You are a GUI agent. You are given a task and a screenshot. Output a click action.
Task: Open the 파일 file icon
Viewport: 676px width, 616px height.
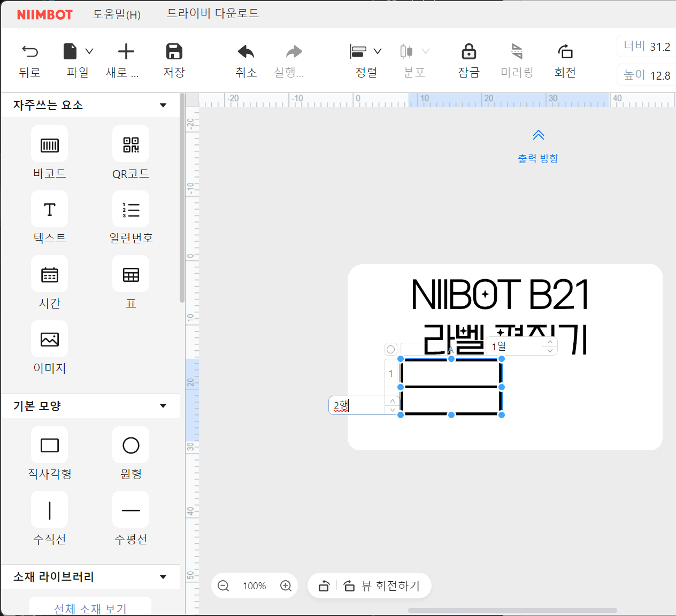coord(70,52)
